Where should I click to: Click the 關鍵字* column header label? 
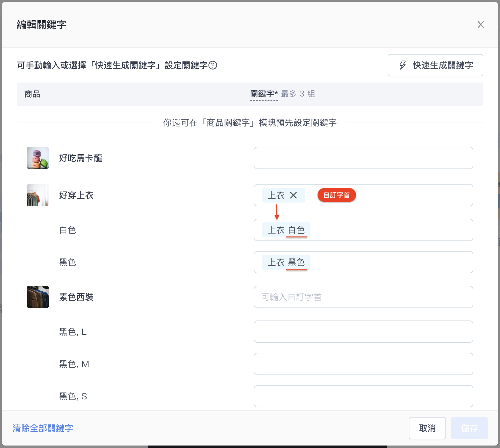[264, 94]
